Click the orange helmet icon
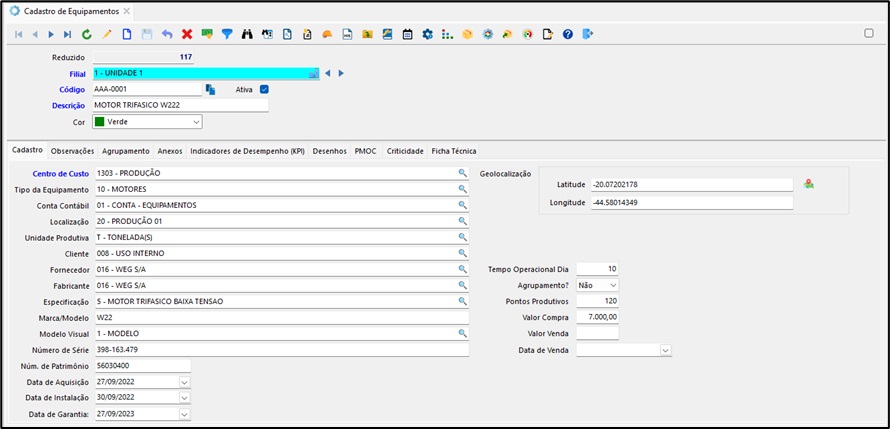 pyautogui.click(x=327, y=35)
